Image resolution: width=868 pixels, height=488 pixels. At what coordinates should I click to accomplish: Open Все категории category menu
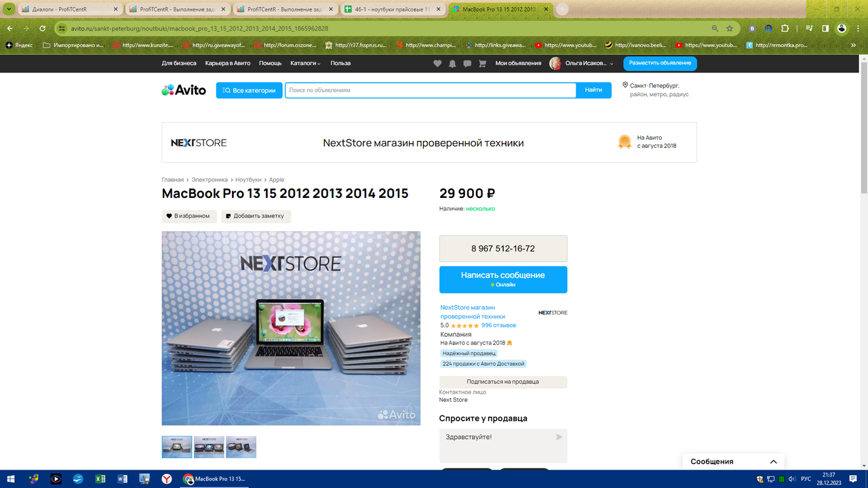point(249,90)
